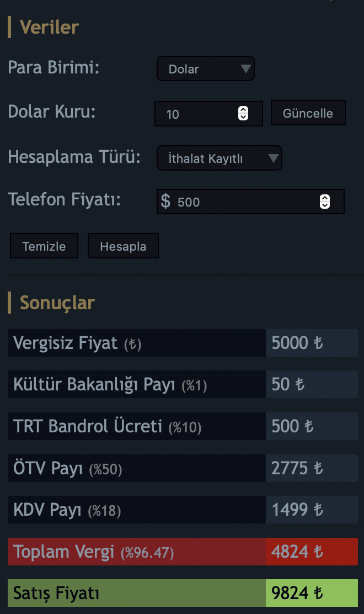Click the Satış Fiyatı value 9824 ₺
Viewport: 364px width, 614px height.
click(297, 593)
